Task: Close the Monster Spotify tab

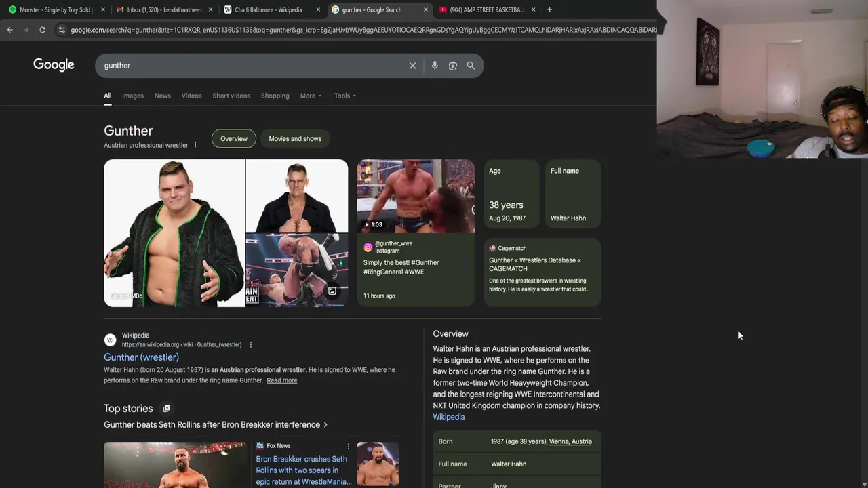Action: click(103, 9)
